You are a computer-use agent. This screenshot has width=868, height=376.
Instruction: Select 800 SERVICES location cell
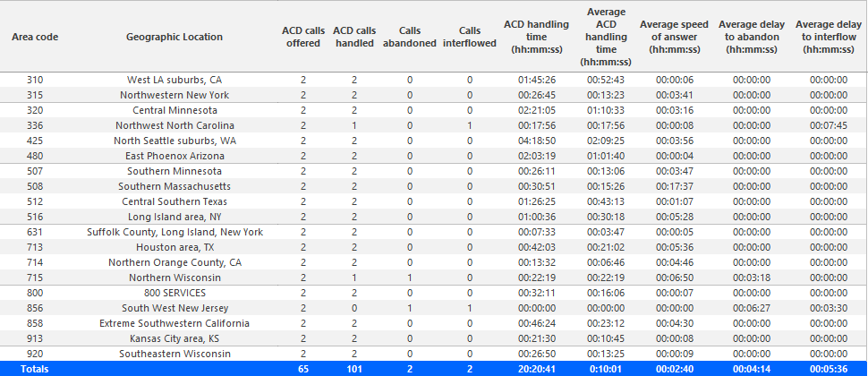point(174,293)
